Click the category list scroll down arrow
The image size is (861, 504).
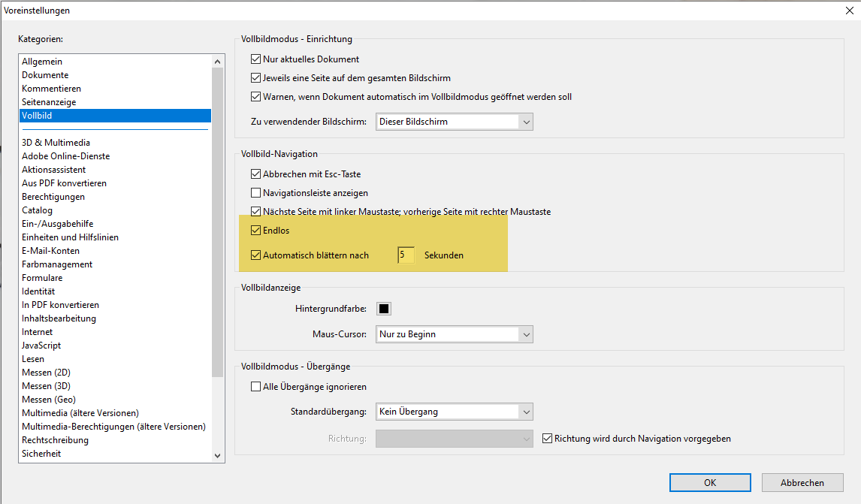(x=218, y=455)
